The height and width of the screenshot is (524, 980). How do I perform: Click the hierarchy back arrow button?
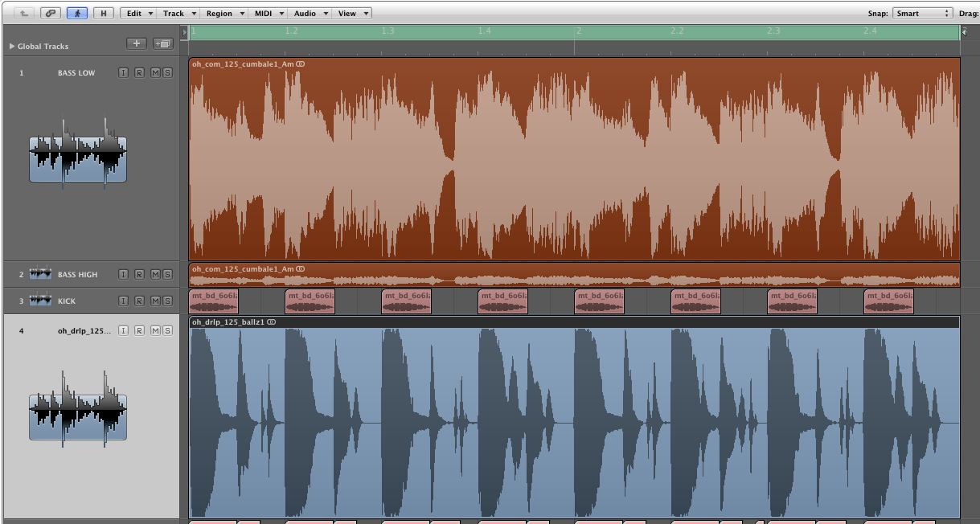(x=24, y=13)
